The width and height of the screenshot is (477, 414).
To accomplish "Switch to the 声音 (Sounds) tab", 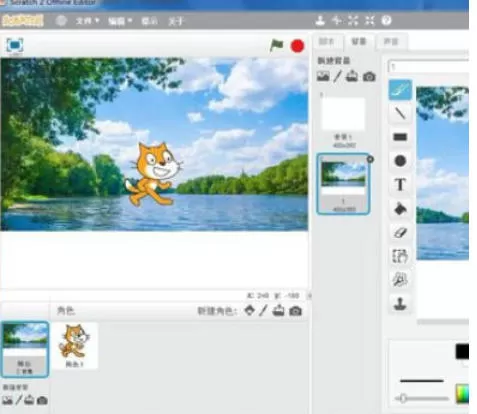I will click(x=391, y=42).
